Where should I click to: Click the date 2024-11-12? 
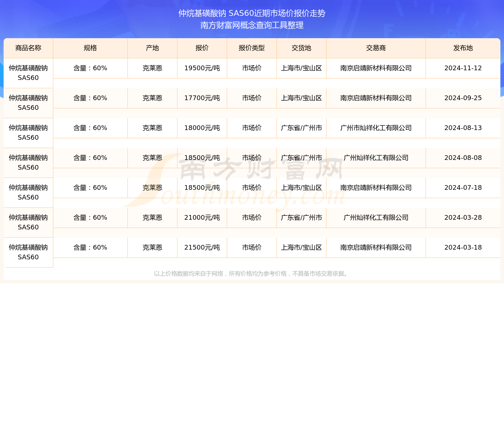pos(463,68)
